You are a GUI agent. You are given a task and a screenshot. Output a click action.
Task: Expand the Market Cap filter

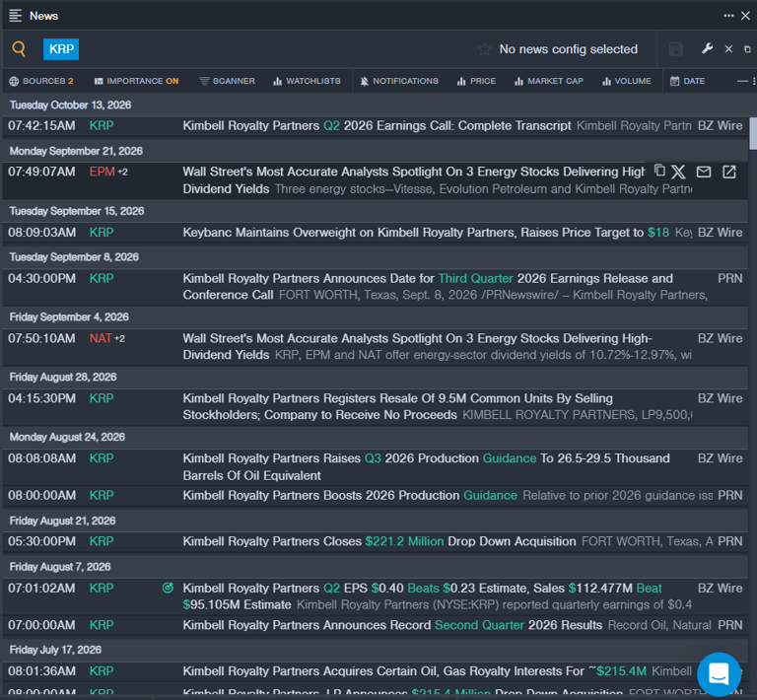tap(549, 81)
